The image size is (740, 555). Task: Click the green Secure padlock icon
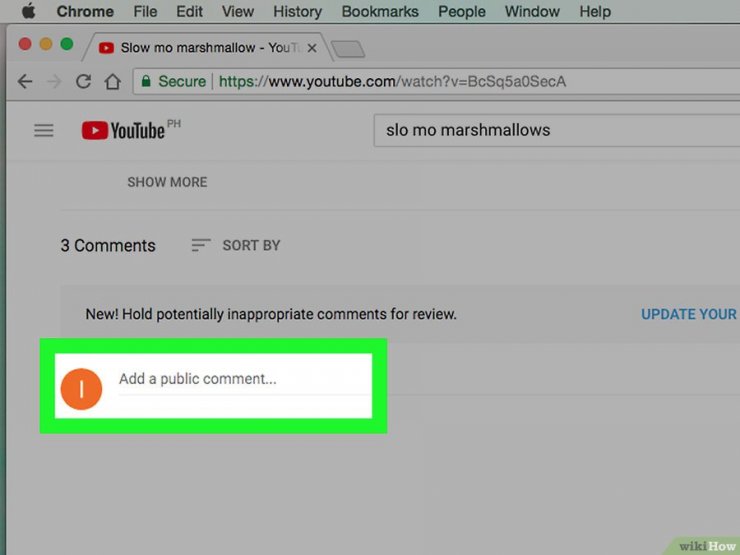(x=146, y=81)
